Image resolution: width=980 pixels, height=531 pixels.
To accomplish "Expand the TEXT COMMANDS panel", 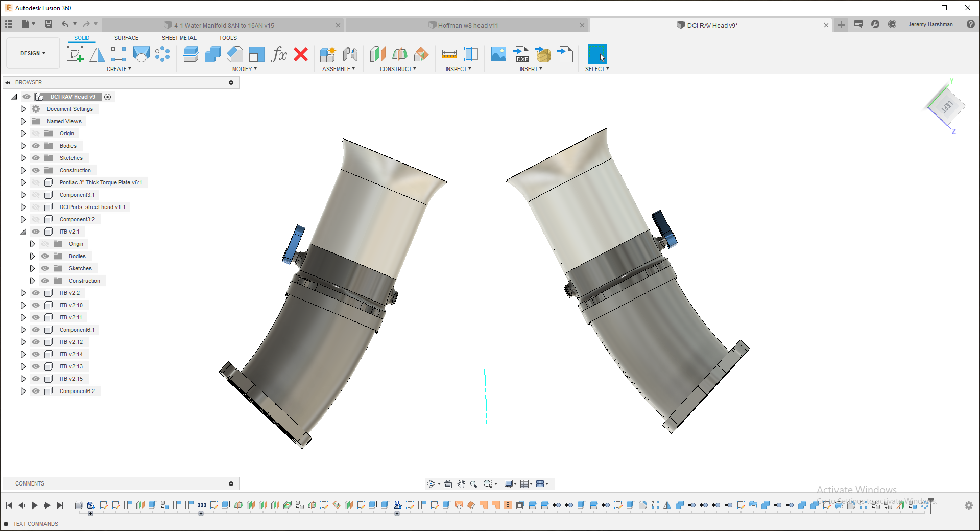I will 6,524.
